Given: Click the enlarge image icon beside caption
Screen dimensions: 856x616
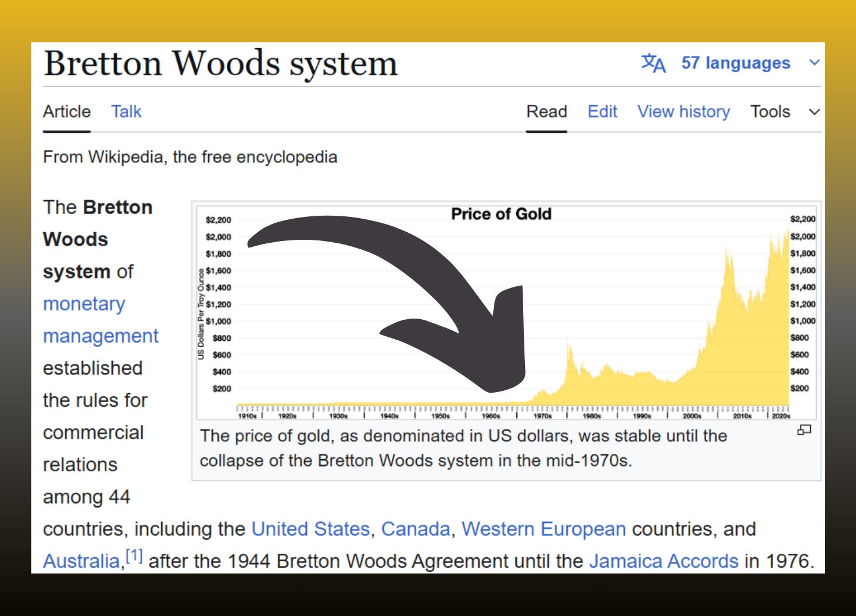Looking at the screenshot, I should [804, 430].
